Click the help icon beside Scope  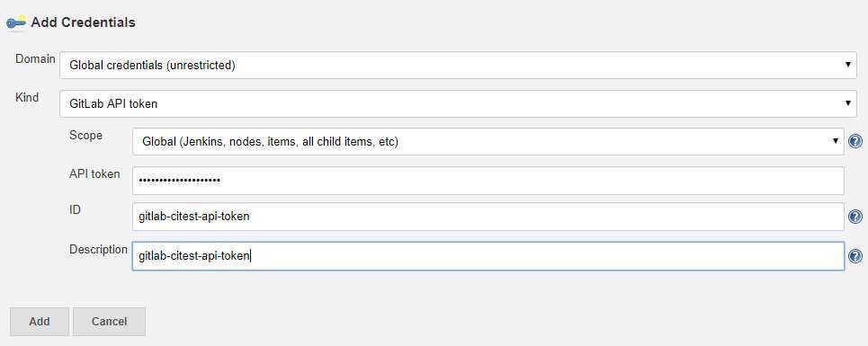pos(855,141)
